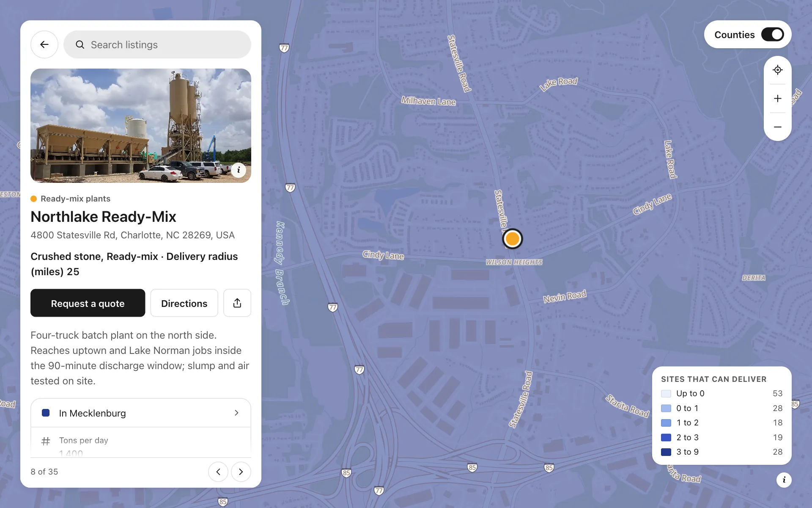812x508 pixels.
Task: Select the '1 to 2' legend swatch
Action: (x=666, y=423)
